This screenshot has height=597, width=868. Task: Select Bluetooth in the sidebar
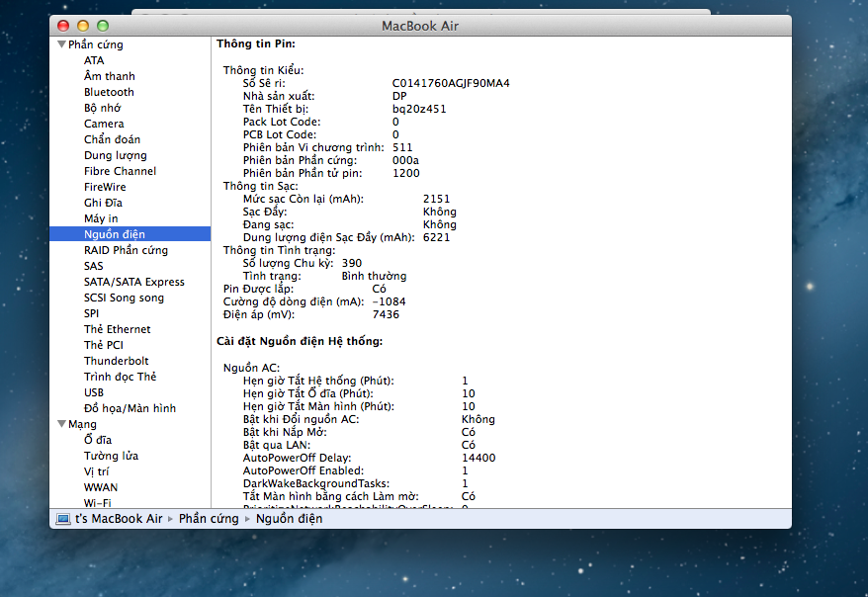[x=109, y=92]
